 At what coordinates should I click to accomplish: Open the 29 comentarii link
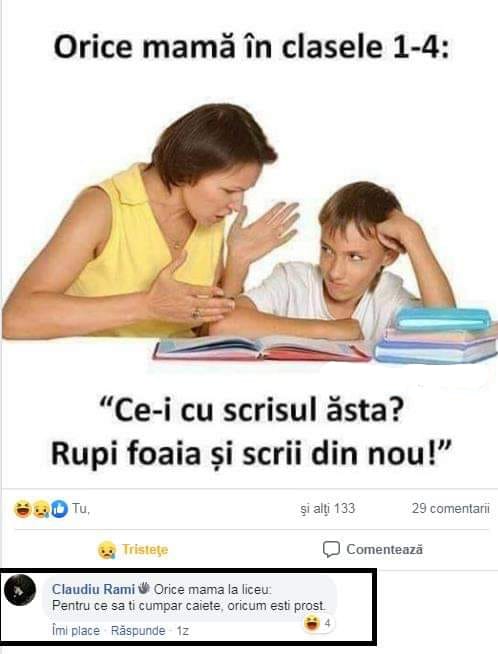click(x=450, y=508)
